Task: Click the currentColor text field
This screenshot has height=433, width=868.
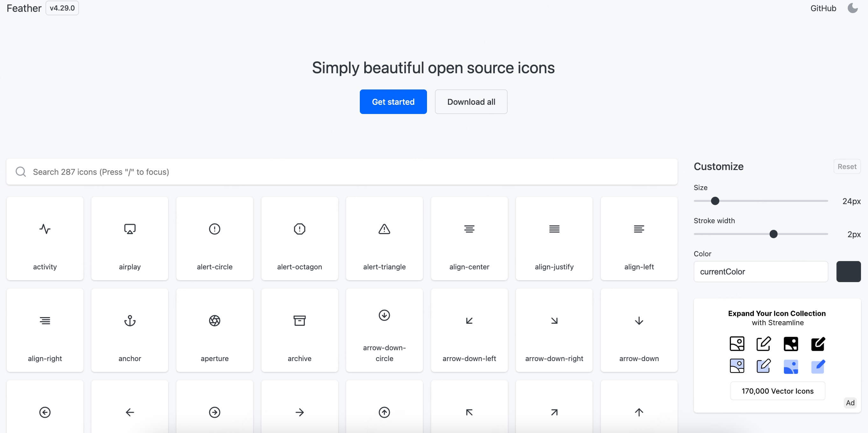Action: tap(761, 272)
